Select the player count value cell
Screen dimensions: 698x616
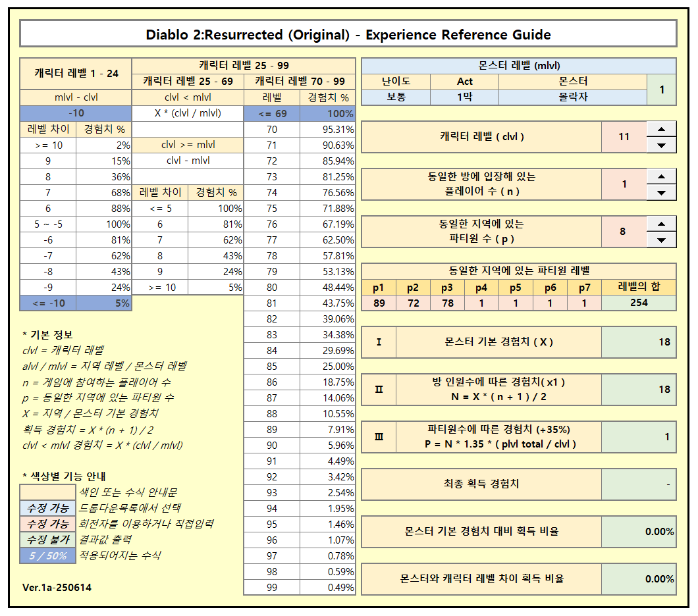point(624,184)
